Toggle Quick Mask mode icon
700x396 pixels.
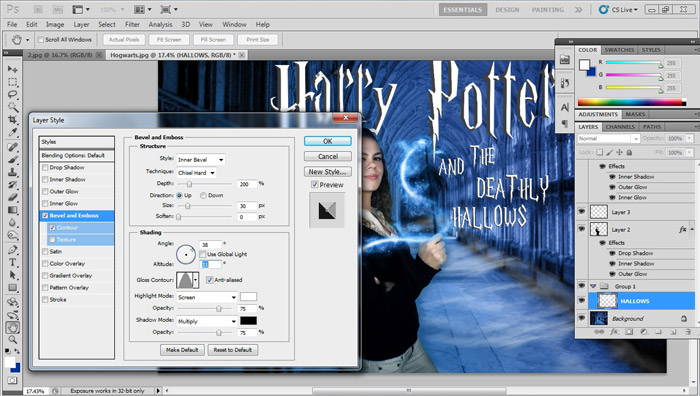coord(12,381)
